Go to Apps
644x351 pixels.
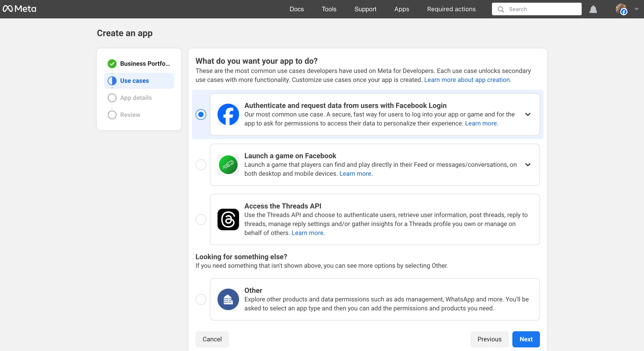pyautogui.click(x=402, y=9)
